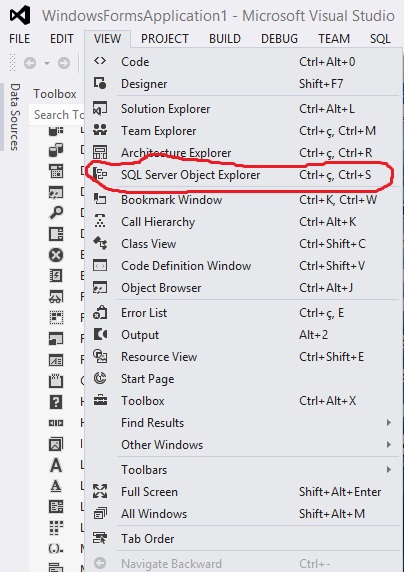Click the Full Screen arrows icon

[100, 491]
